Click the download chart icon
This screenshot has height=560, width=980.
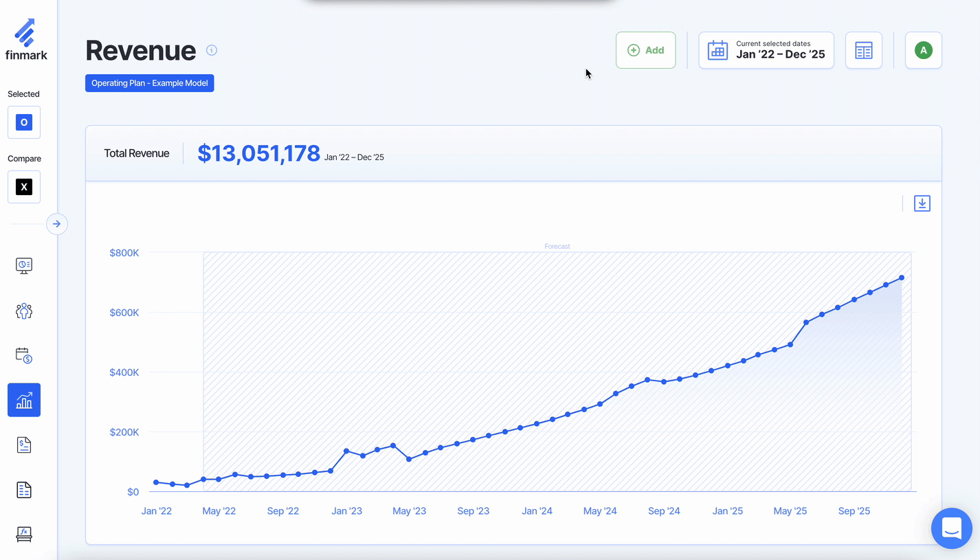click(922, 203)
